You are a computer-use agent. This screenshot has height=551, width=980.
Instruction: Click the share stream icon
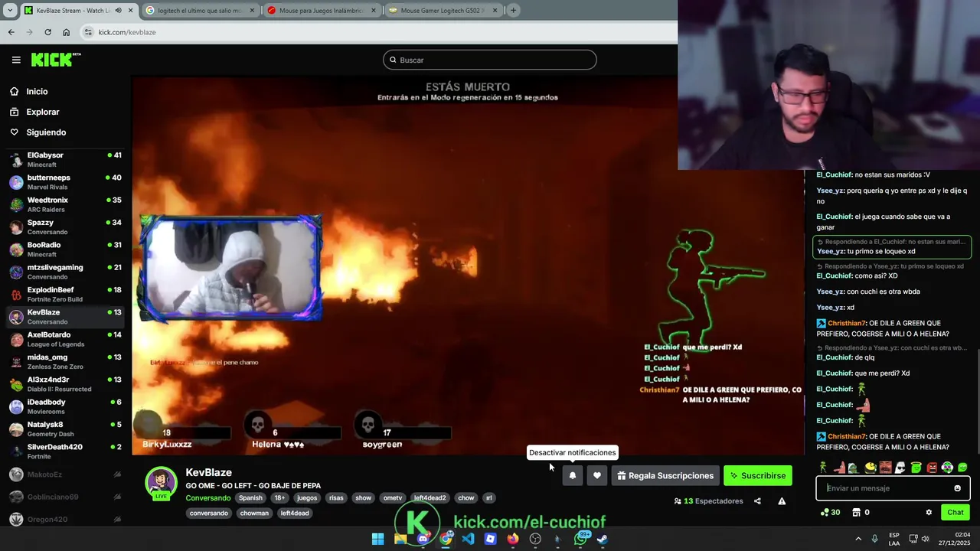tap(757, 501)
